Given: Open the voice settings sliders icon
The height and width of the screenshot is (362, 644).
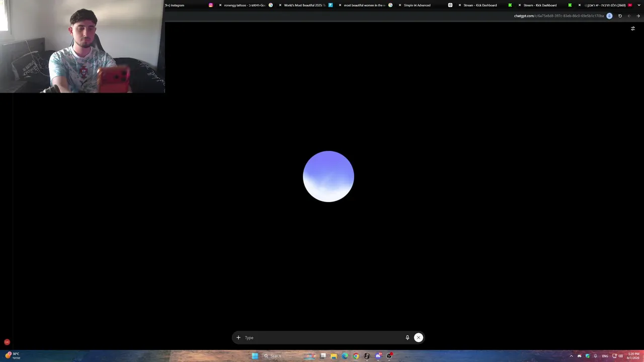Looking at the screenshot, I should tap(633, 29).
